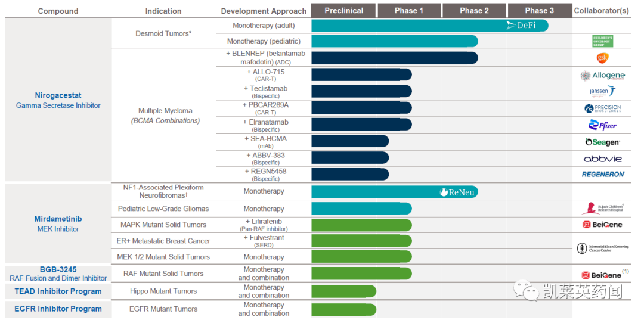Click the Regeneron logo
644x320 pixels.
click(x=602, y=175)
